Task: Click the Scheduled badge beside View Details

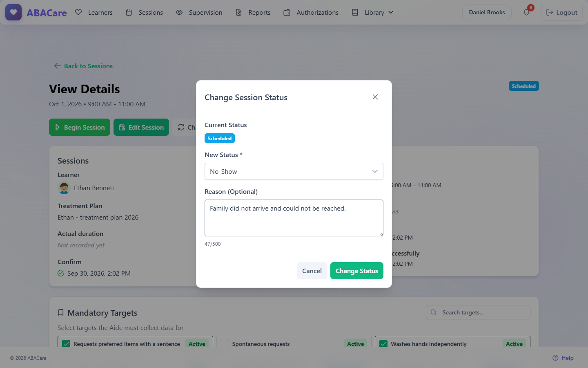Action: [x=524, y=86]
